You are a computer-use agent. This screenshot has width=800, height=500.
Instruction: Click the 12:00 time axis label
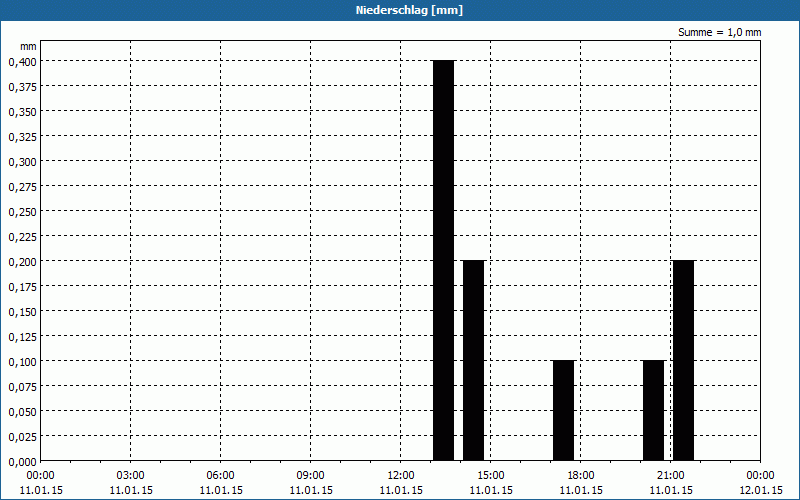401,476
